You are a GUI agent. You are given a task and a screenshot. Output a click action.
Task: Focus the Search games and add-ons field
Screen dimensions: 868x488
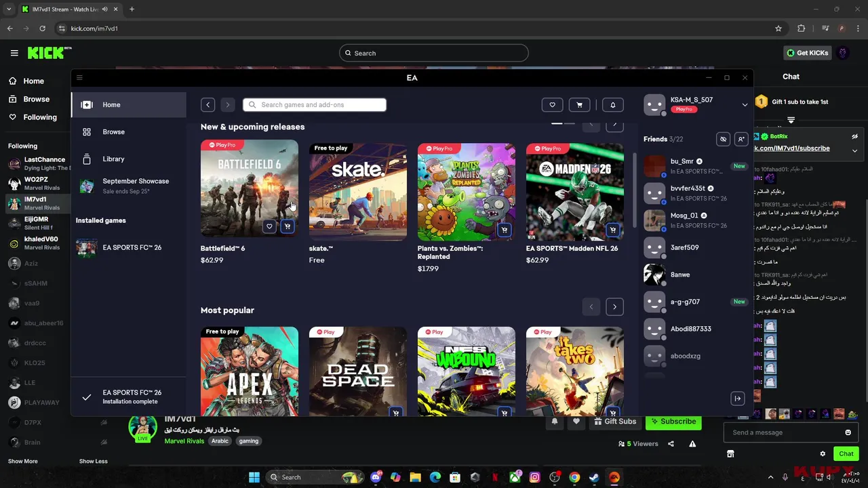click(x=315, y=105)
